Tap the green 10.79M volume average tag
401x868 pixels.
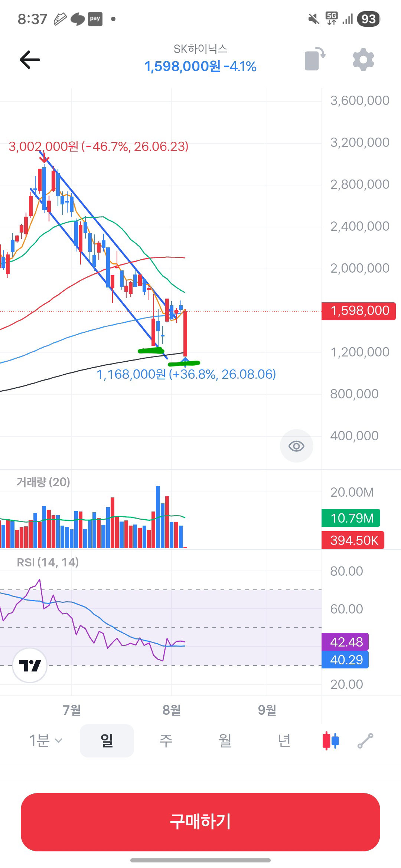[351, 518]
